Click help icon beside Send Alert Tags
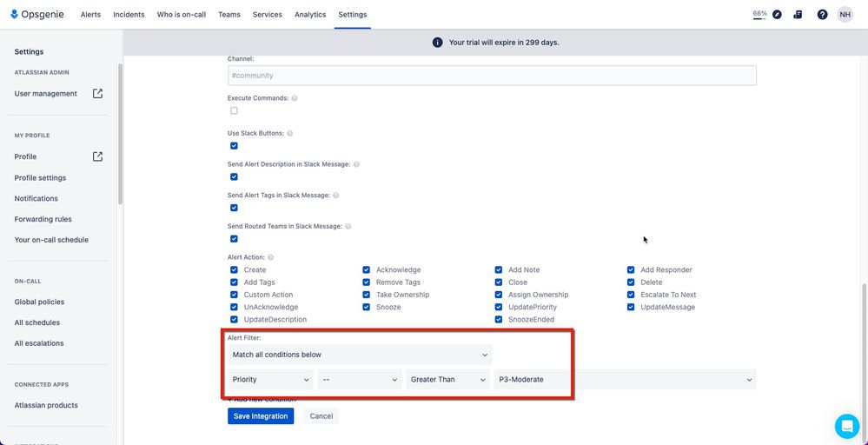Screen dimensions: 868x445 pyautogui.click(x=336, y=196)
